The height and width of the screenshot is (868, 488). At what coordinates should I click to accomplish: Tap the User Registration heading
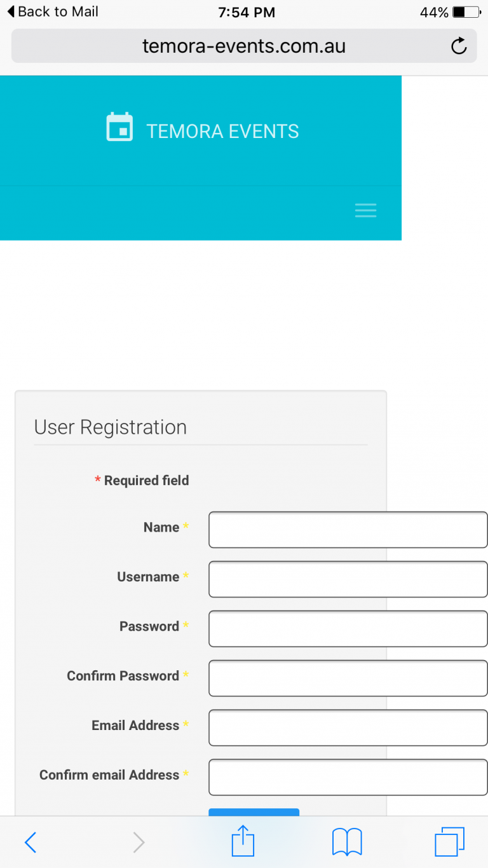[111, 427]
